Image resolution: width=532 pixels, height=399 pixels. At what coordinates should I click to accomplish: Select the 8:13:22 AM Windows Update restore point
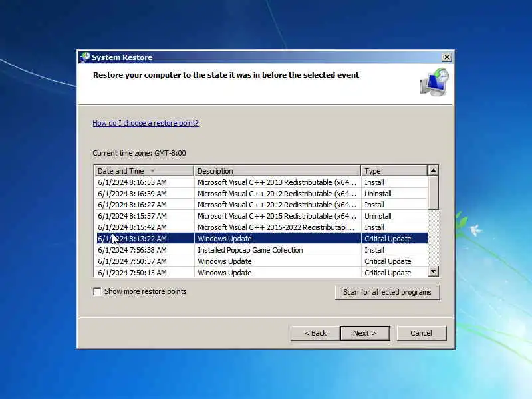pos(261,239)
